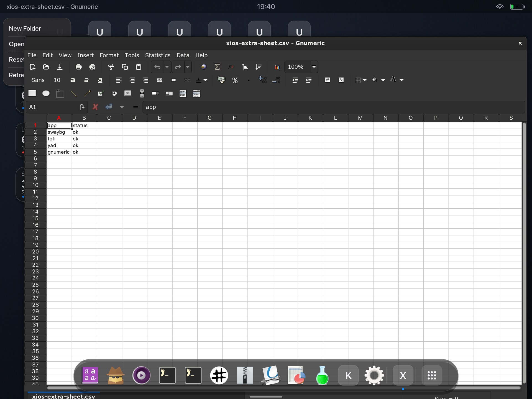The width and height of the screenshot is (532, 399).
Task: Decrease the cell indent
Action: pyautogui.click(x=295, y=80)
